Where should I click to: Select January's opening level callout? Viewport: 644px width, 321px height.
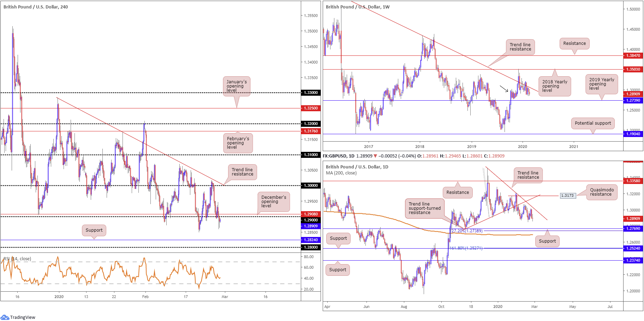click(x=237, y=86)
